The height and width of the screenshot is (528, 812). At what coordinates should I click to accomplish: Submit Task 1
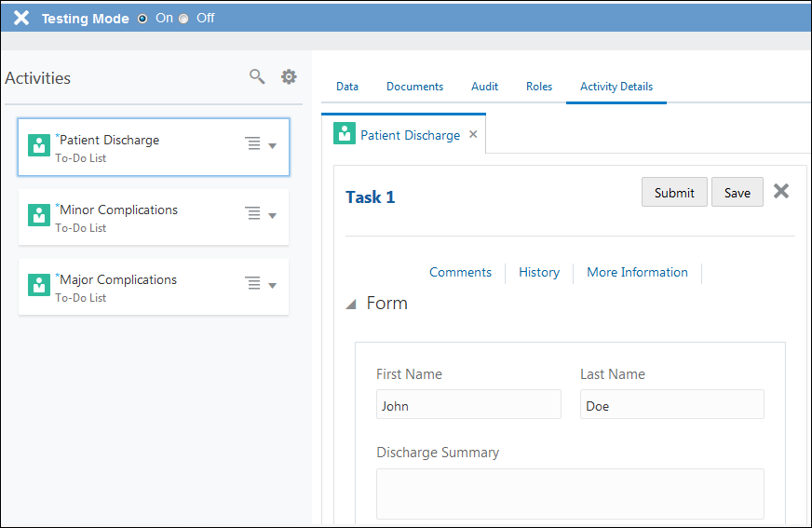click(674, 193)
